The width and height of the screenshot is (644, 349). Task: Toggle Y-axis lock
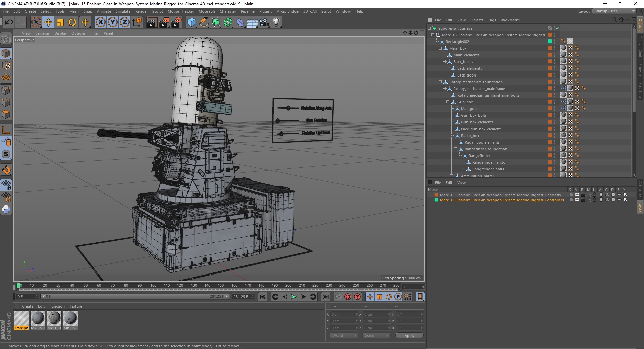click(113, 22)
